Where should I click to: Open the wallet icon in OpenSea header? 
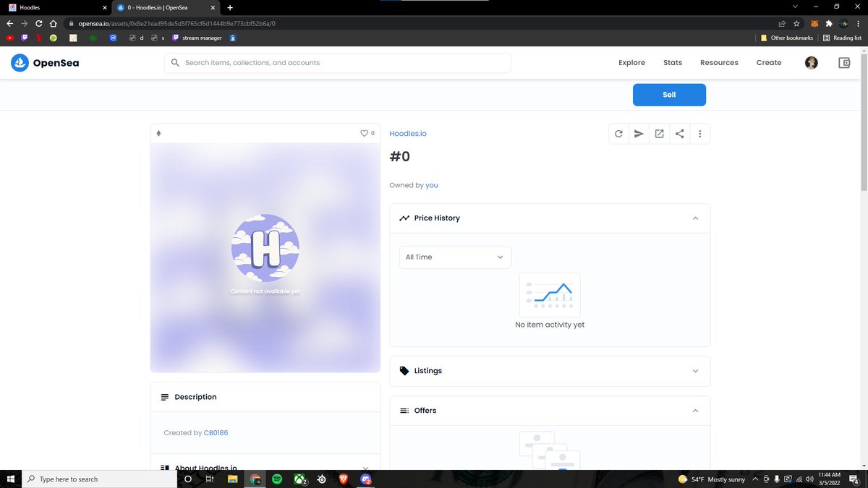[x=844, y=63]
